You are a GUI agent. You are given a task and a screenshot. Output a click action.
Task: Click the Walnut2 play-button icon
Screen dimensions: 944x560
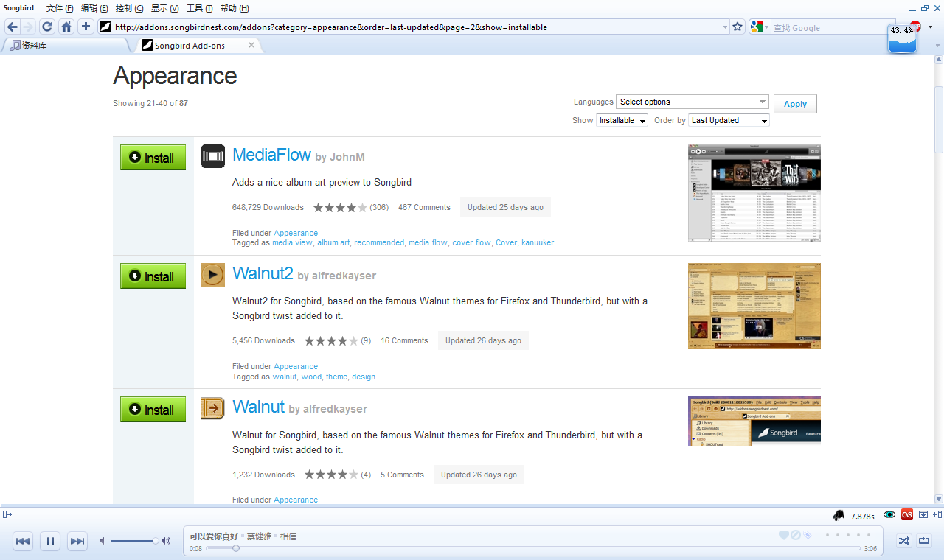tap(213, 275)
